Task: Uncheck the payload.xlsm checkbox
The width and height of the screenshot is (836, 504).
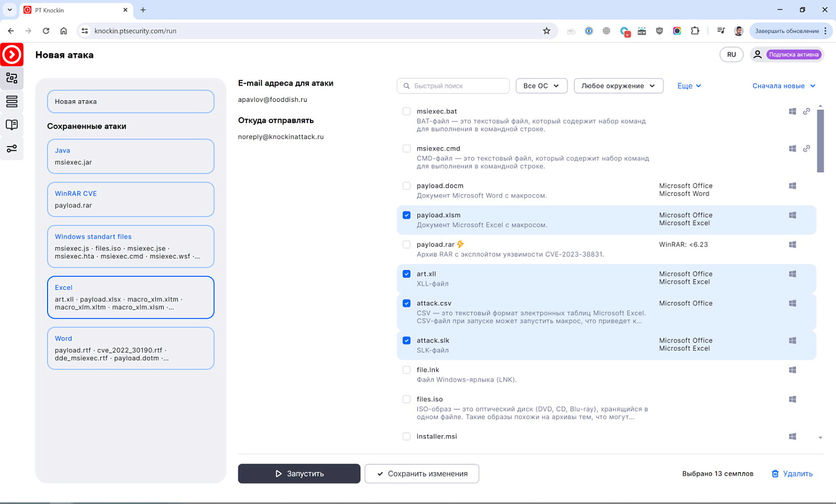Action: 406,215
